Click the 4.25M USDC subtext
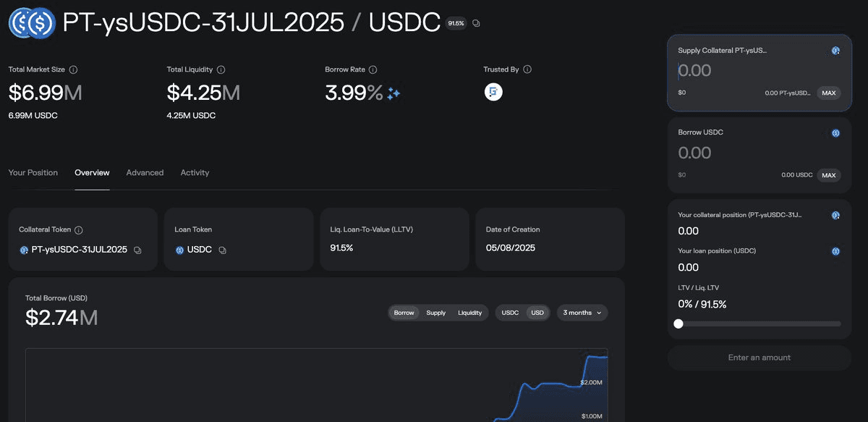The width and height of the screenshot is (868, 422). click(192, 116)
